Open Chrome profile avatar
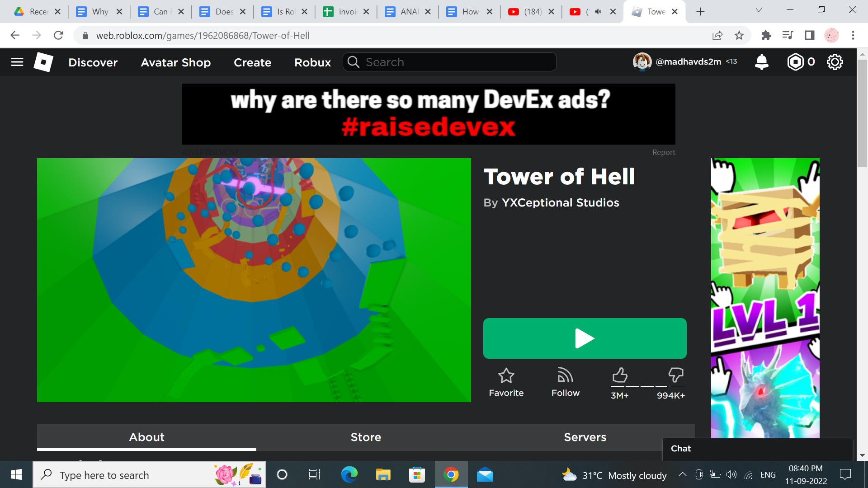The height and width of the screenshot is (488, 868). click(831, 35)
